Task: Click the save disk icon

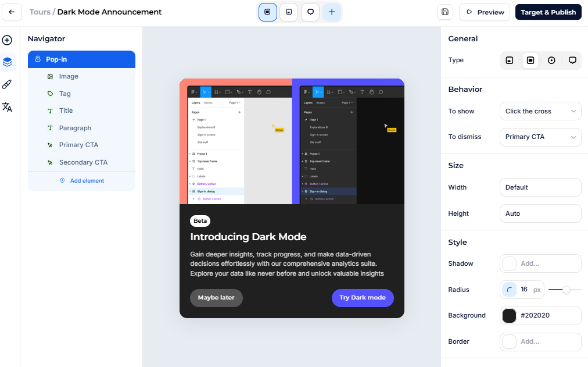Action: pyautogui.click(x=445, y=12)
